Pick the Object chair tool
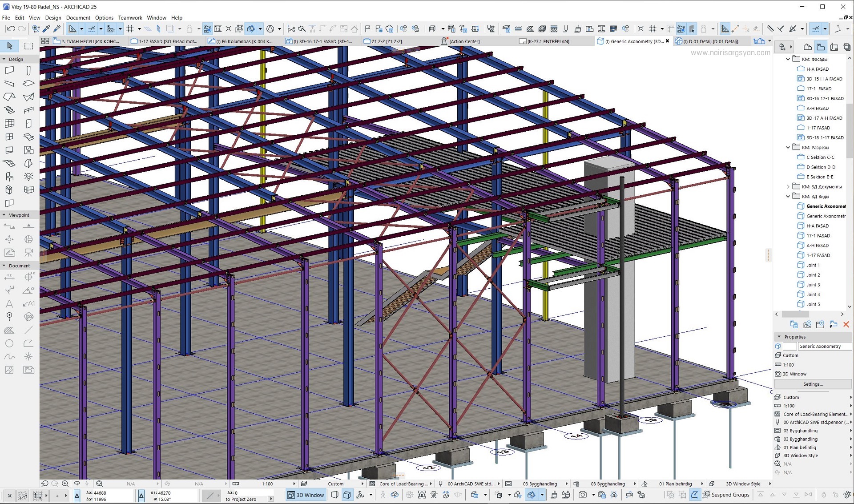854x504 pixels. tap(9, 177)
